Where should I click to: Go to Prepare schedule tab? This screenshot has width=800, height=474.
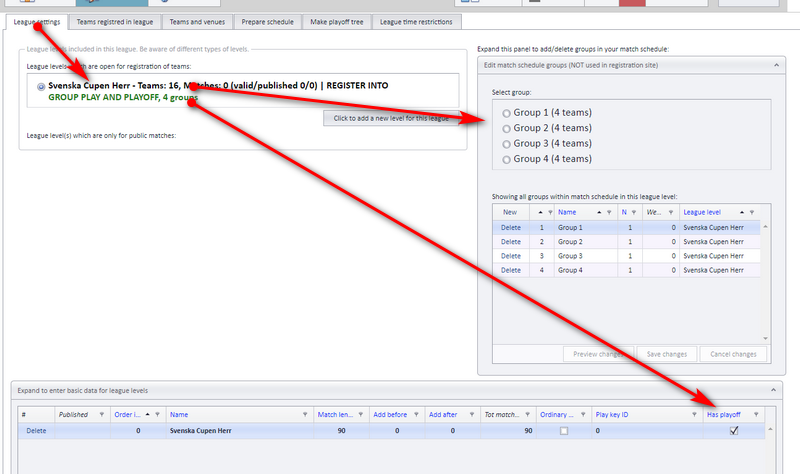point(267,22)
